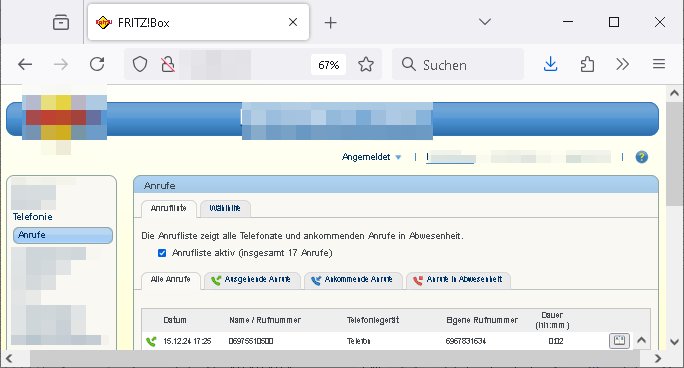
Task: Reload the FRITZ!Box page
Action: point(97,64)
